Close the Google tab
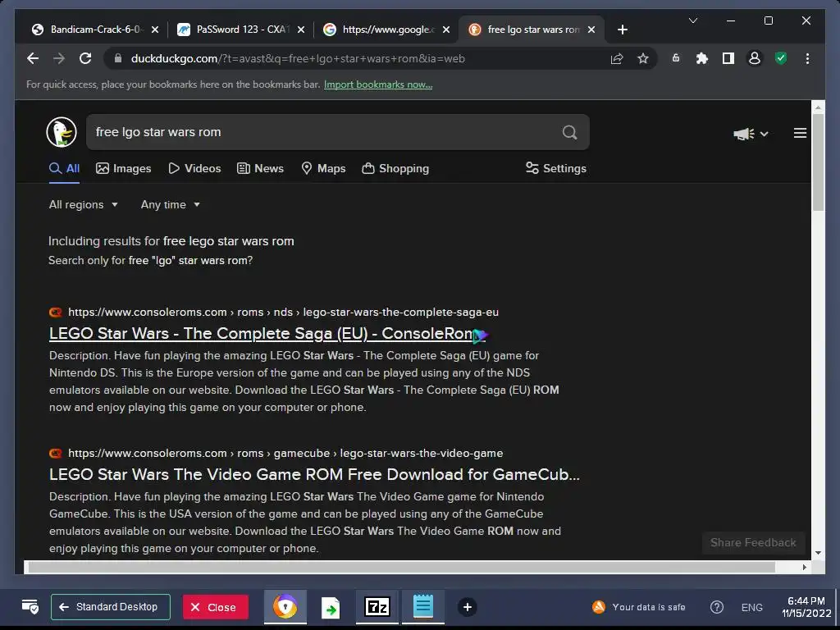This screenshot has width=840, height=630. [x=446, y=30]
